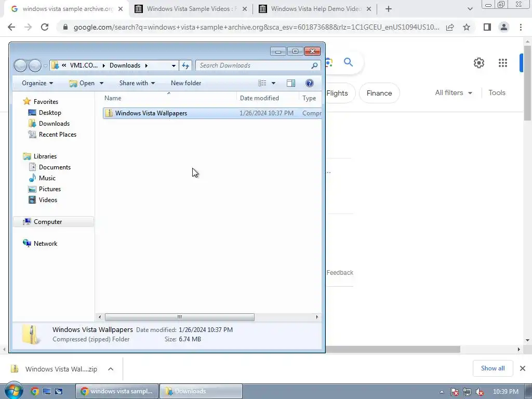Open Chrome tab search chevron

click(470, 9)
